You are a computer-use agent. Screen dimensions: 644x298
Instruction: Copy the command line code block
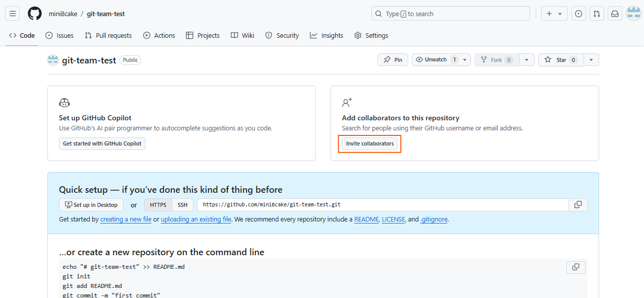[576, 267]
